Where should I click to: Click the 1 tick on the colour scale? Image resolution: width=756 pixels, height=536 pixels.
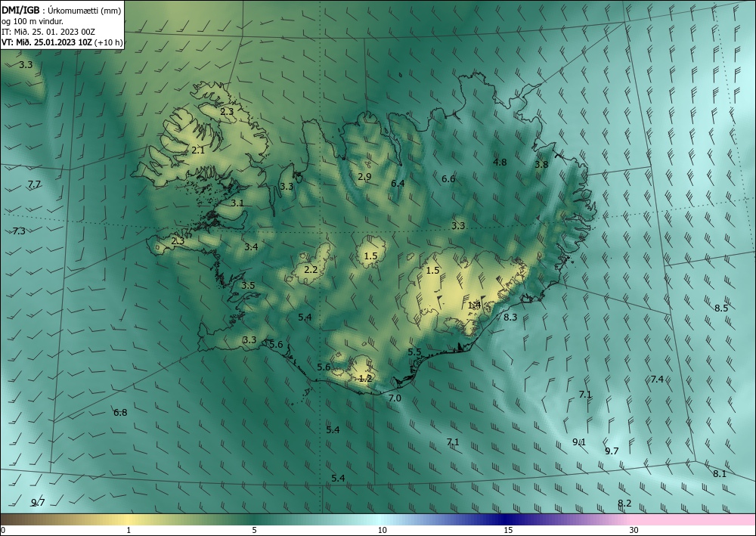click(129, 531)
